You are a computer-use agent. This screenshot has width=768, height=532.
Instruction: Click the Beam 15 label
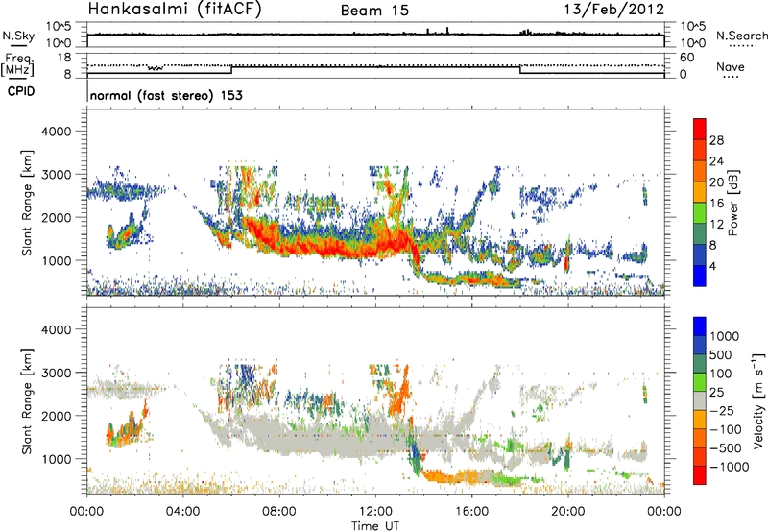tap(374, 11)
